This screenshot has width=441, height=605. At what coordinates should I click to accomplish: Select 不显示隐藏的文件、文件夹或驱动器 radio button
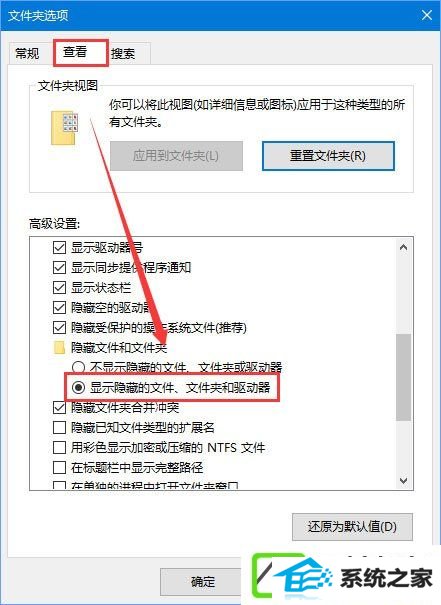coord(78,367)
